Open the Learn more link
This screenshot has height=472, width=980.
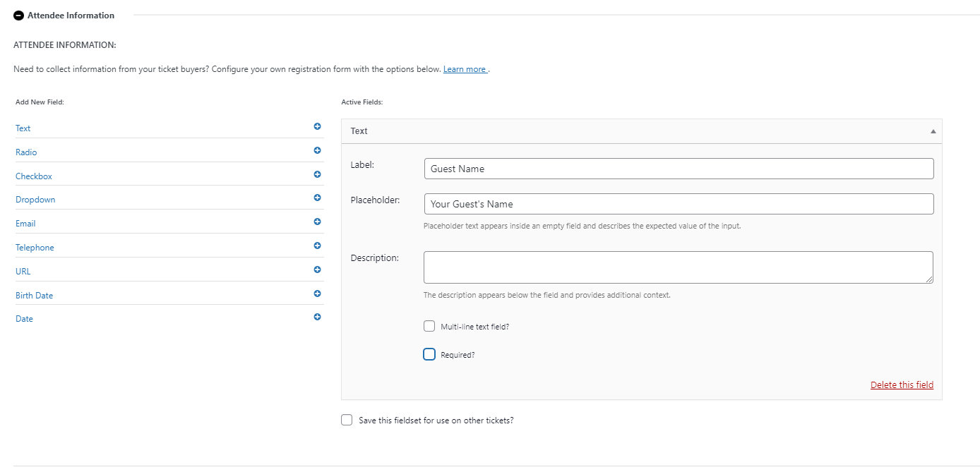[464, 68]
